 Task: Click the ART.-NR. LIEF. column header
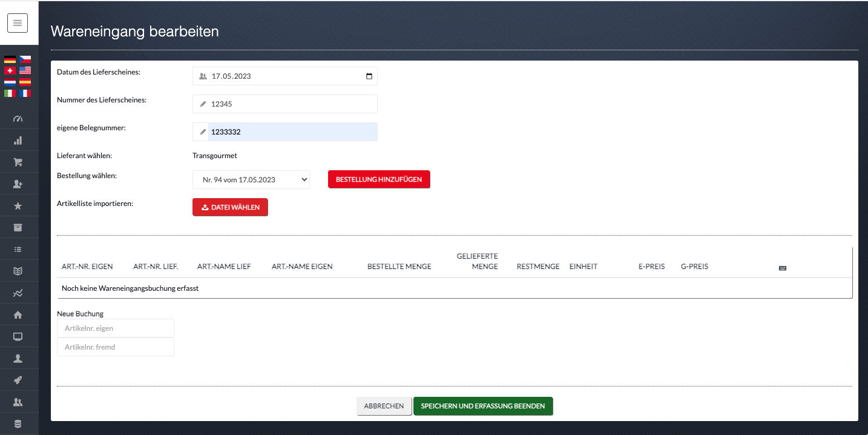(156, 267)
